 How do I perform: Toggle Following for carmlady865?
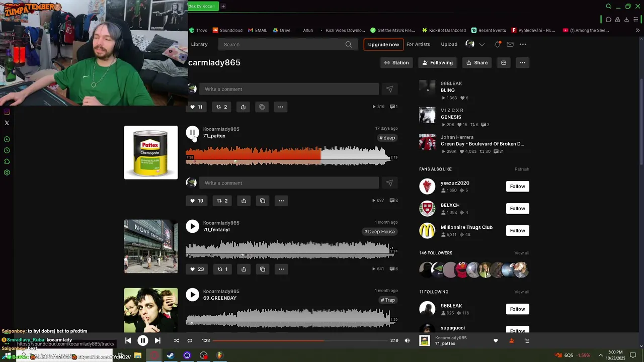437,63
